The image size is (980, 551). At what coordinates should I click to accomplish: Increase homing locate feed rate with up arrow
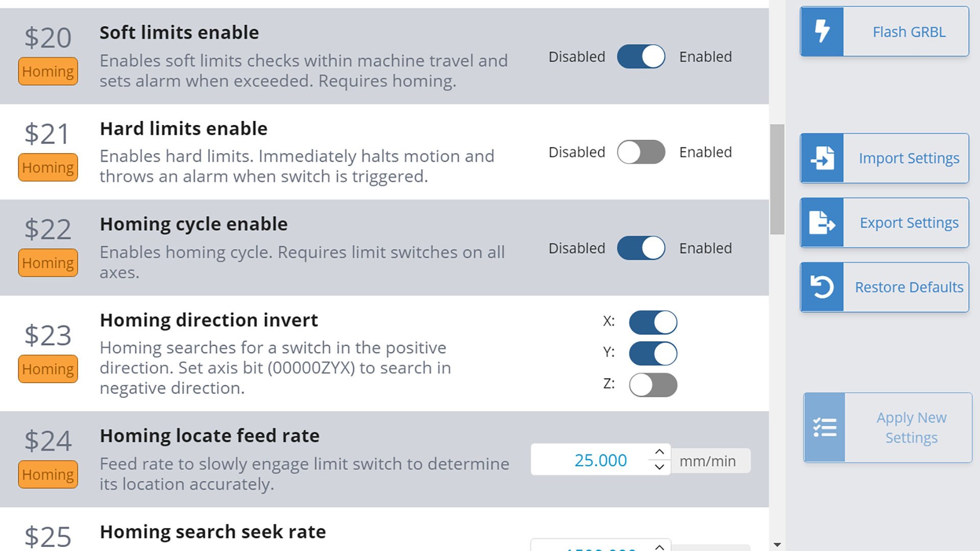[x=659, y=452]
